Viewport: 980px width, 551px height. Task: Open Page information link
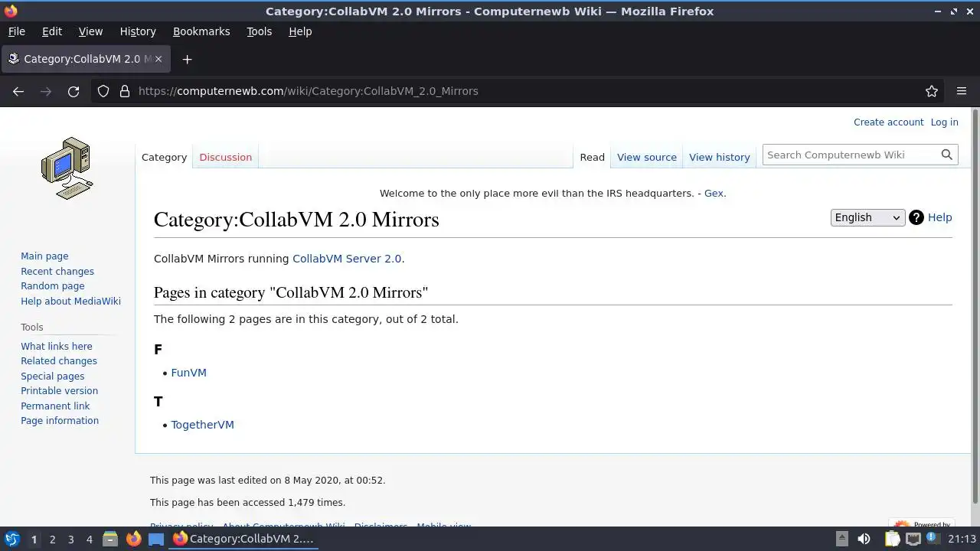coord(60,421)
